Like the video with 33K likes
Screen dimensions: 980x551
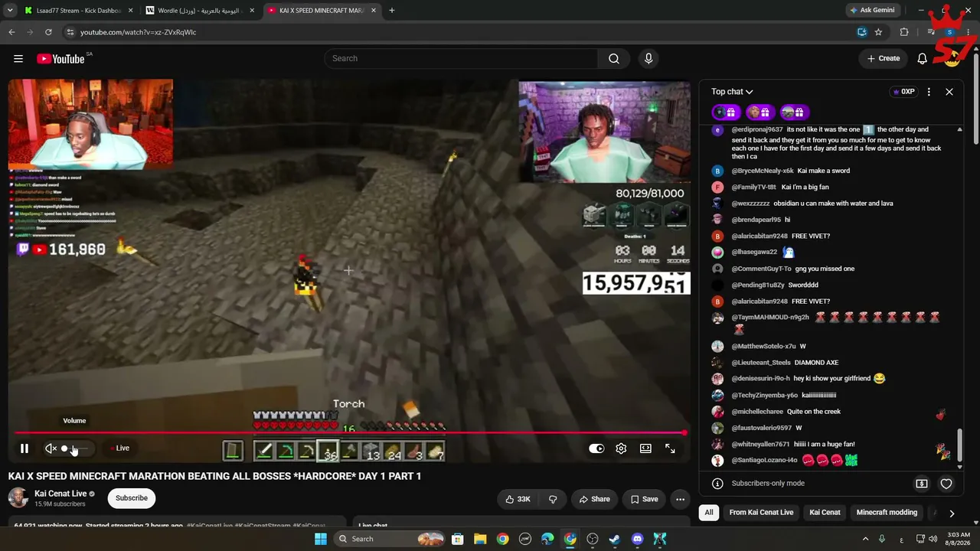click(518, 499)
